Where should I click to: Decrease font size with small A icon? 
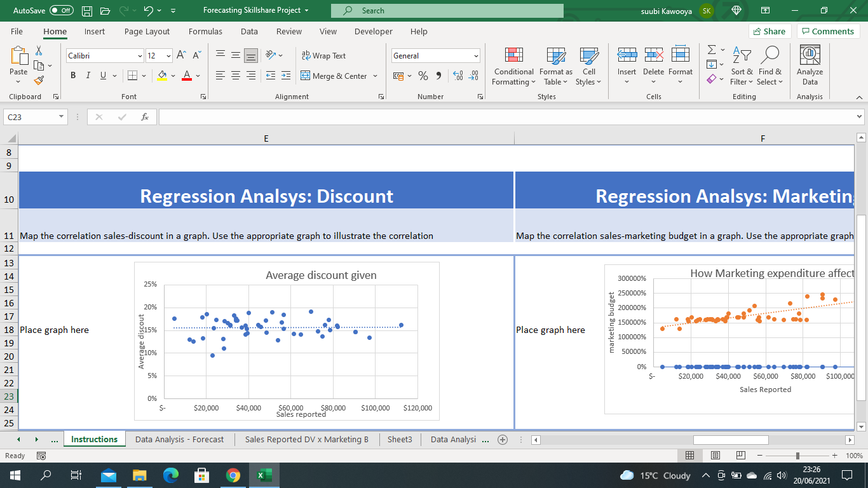pos(196,55)
